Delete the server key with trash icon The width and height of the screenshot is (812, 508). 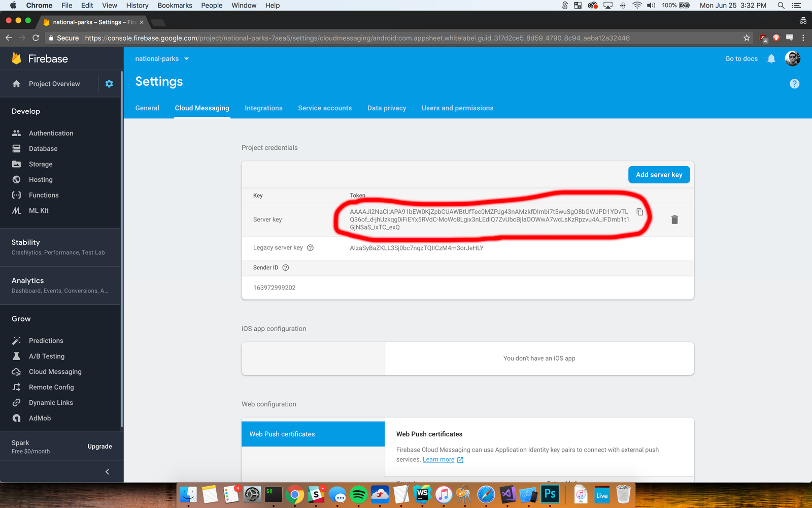[x=674, y=219]
